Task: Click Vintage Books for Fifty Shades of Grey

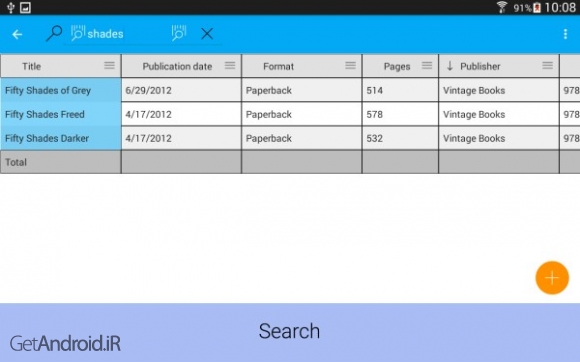Action: pos(499,90)
